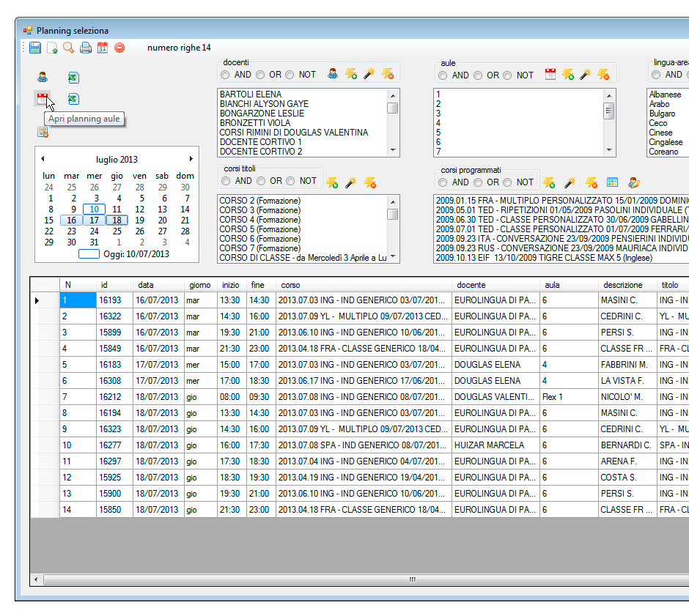The image size is (689, 616).
Task: Click corsi programmati magic wand icon
Action: click(x=570, y=182)
